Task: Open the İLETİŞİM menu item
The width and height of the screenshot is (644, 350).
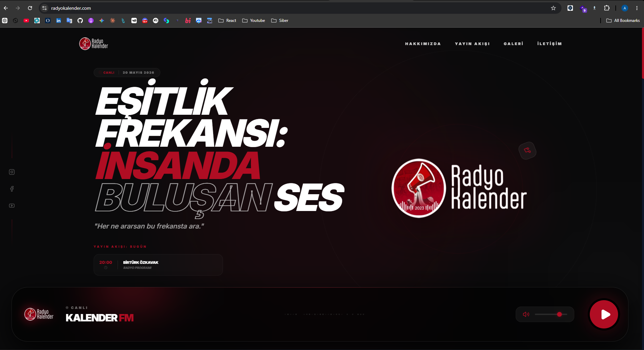Action: pos(549,44)
